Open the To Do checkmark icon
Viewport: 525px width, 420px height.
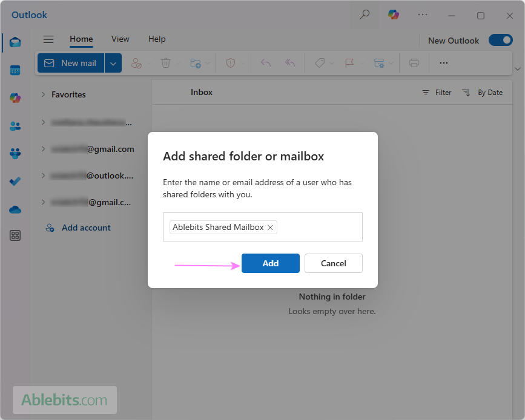coord(15,182)
